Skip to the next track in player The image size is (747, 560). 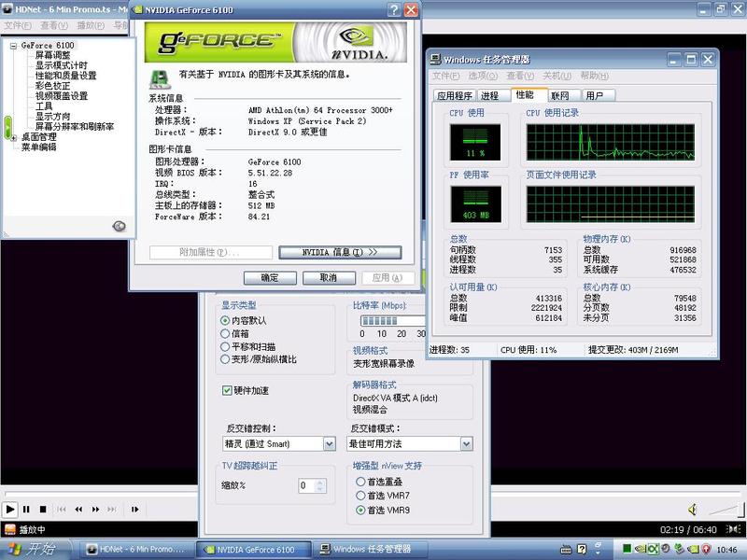pos(112,510)
